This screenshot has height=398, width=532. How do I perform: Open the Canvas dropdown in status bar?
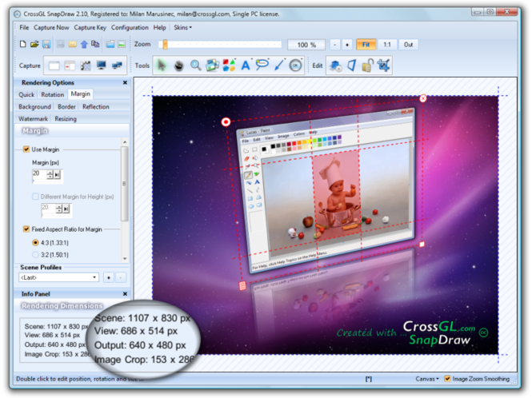click(x=427, y=379)
